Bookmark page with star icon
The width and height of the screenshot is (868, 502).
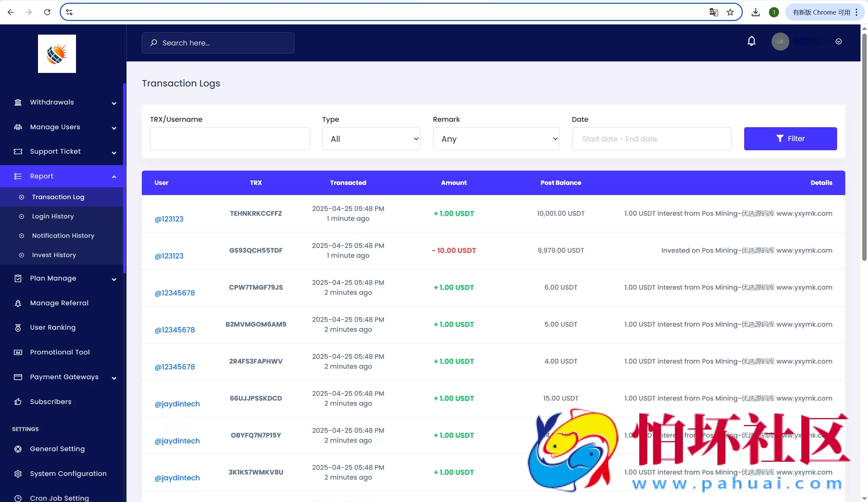(x=730, y=13)
